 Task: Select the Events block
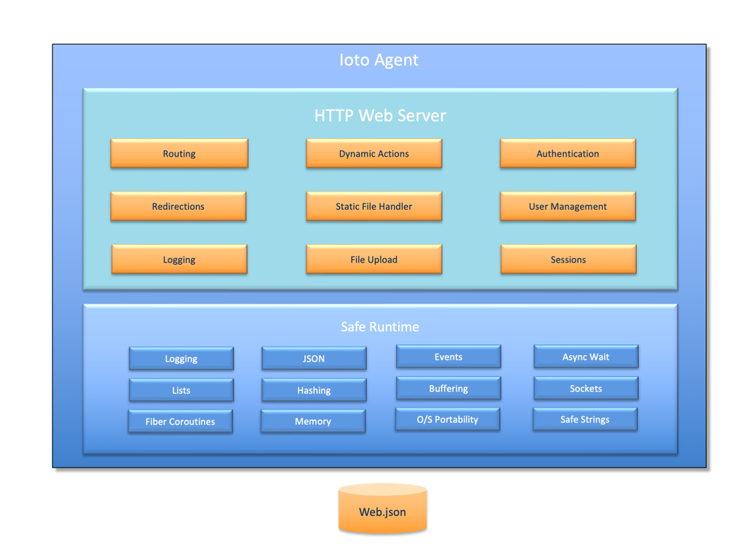click(447, 357)
